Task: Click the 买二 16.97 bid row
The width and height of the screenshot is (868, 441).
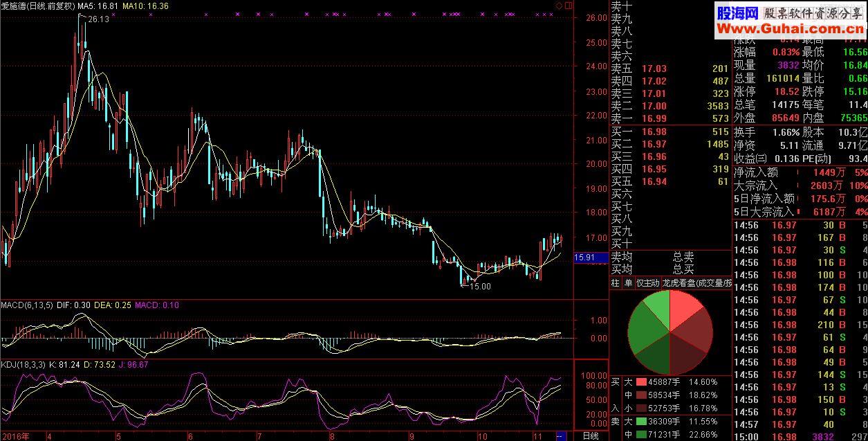Action: [670, 144]
